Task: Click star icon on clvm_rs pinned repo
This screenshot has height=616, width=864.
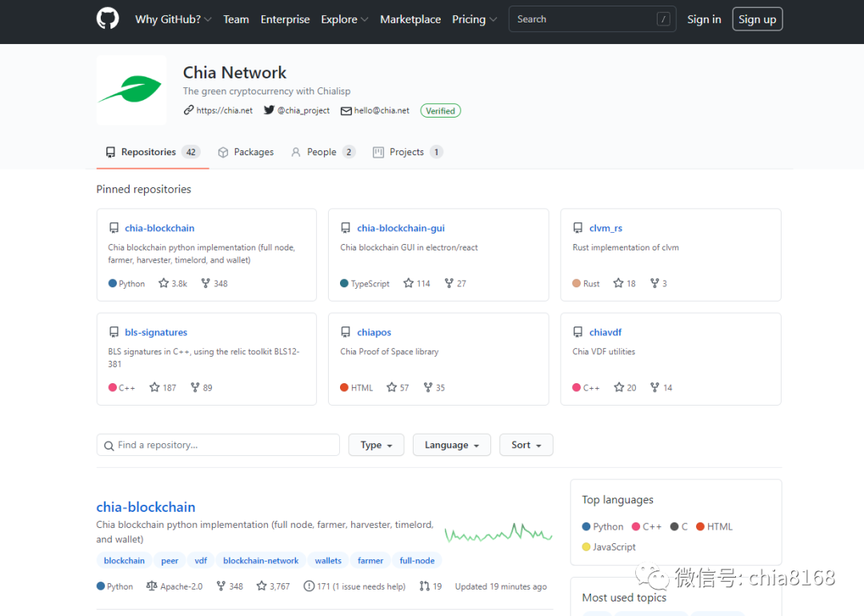Action: point(618,283)
